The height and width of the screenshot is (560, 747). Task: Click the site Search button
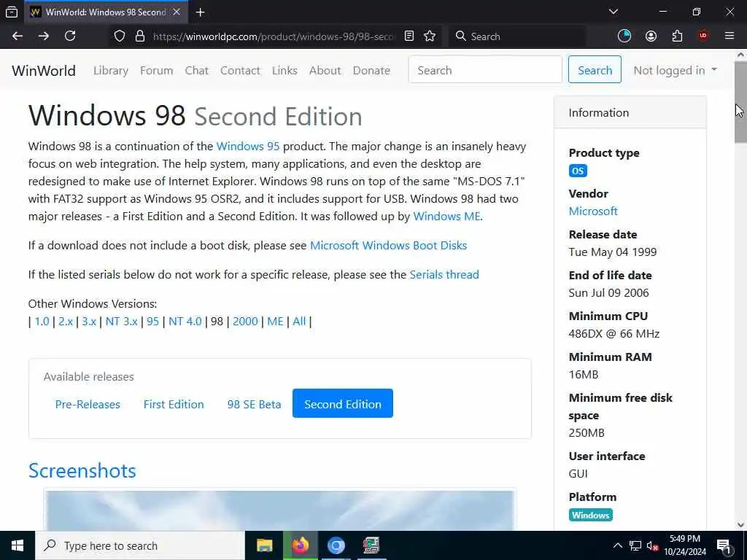(x=595, y=70)
